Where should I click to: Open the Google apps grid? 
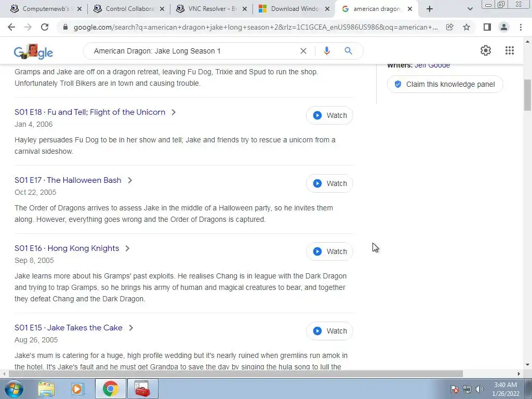point(510,50)
